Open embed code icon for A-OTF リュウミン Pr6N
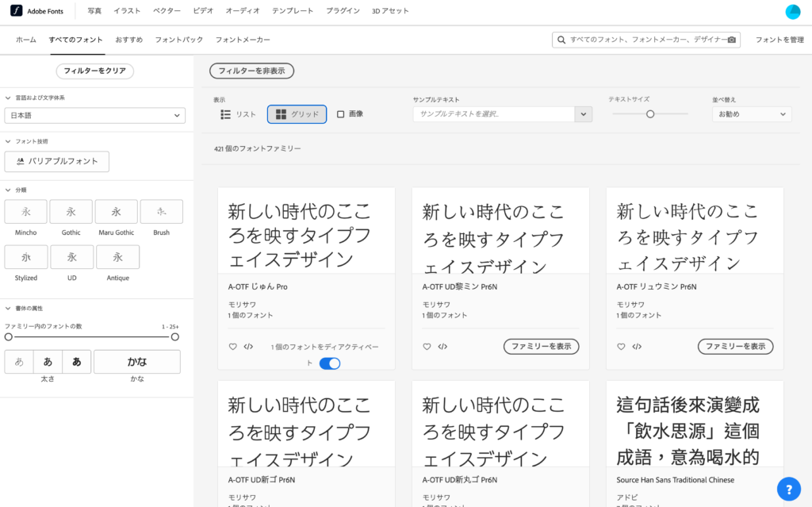The width and height of the screenshot is (812, 507). (x=637, y=347)
